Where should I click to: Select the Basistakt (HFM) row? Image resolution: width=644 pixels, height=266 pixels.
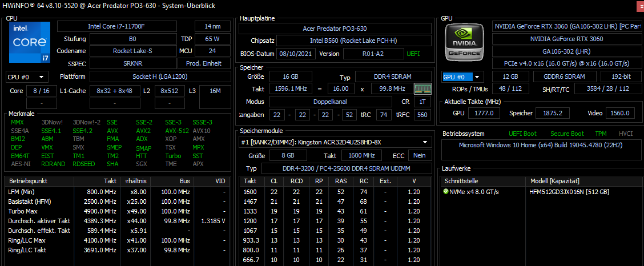pos(118,201)
